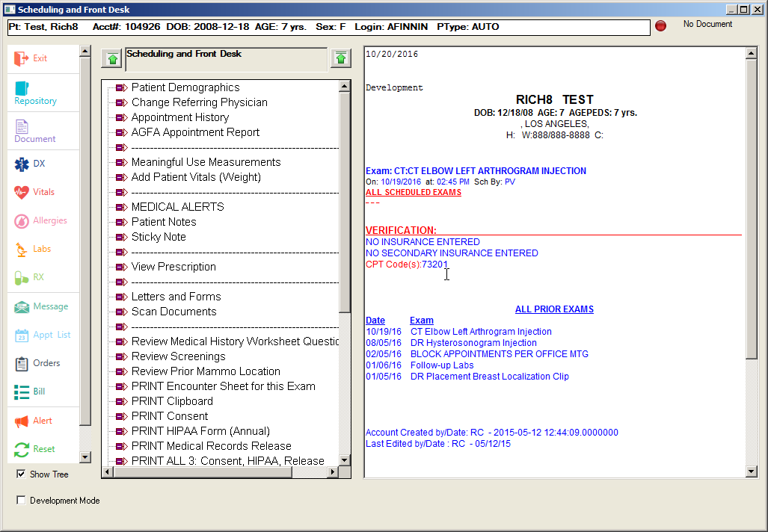Click the Exit icon in sidebar
Image resolution: width=768 pixels, height=532 pixels.
[22, 58]
